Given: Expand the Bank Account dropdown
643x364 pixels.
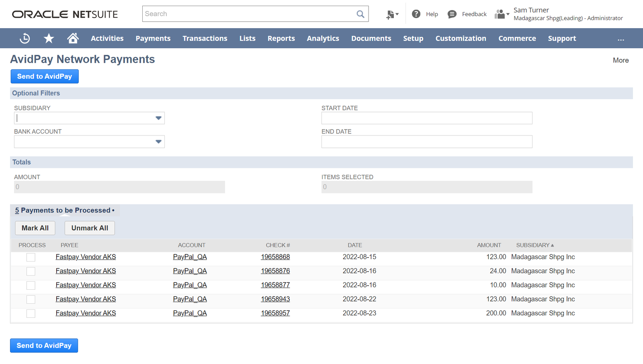Looking at the screenshot, I should point(158,141).
